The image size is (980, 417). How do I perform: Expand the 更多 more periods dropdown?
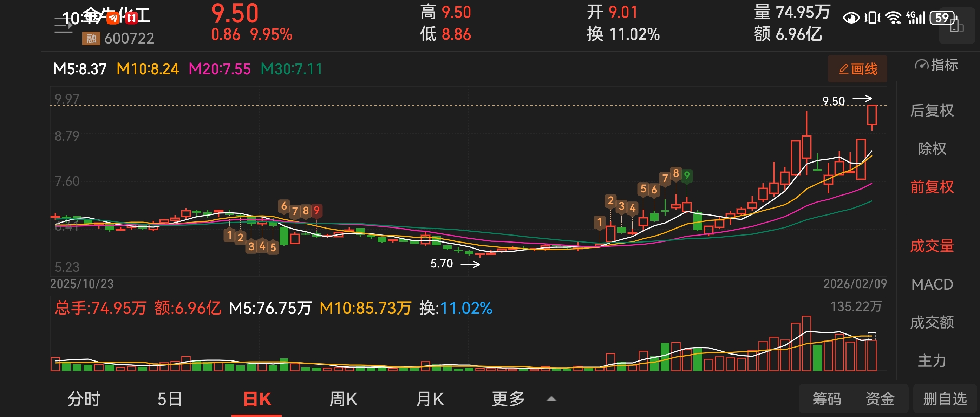pos(508,399)
